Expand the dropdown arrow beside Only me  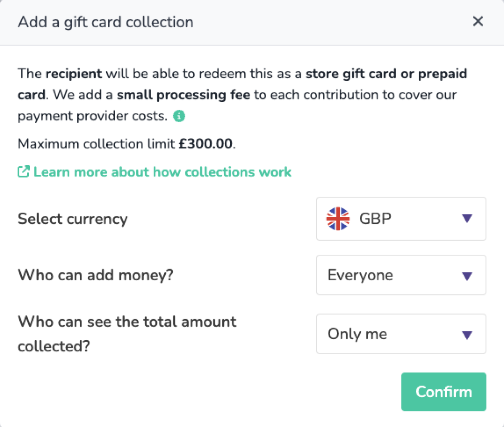(467, 335)
